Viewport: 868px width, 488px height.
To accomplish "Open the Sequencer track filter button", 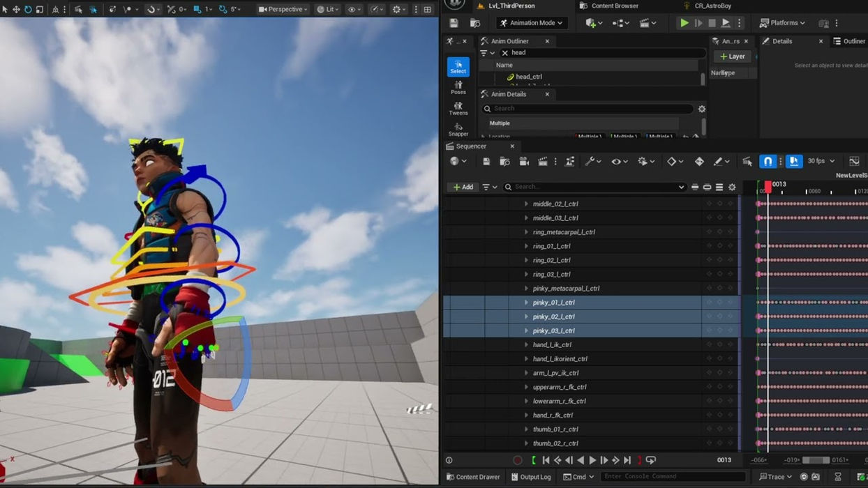I will 490,188.
